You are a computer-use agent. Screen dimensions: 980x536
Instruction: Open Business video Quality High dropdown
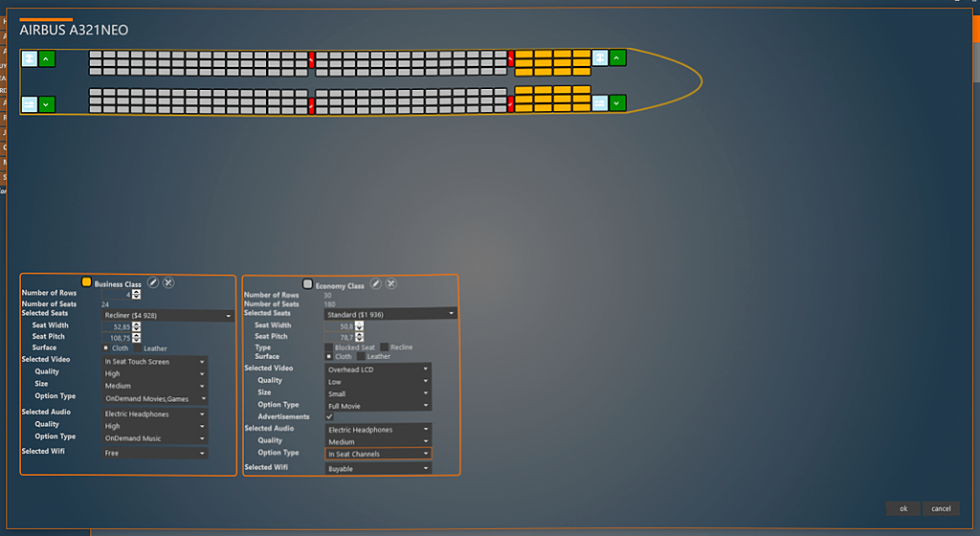(x=154, y=373)
